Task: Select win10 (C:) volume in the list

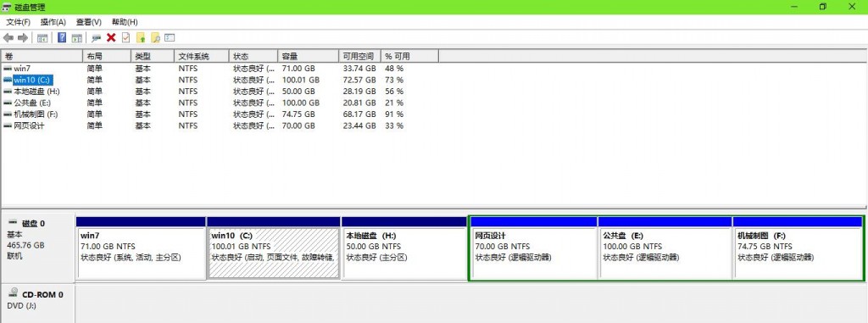Action: tap(33, 80)
